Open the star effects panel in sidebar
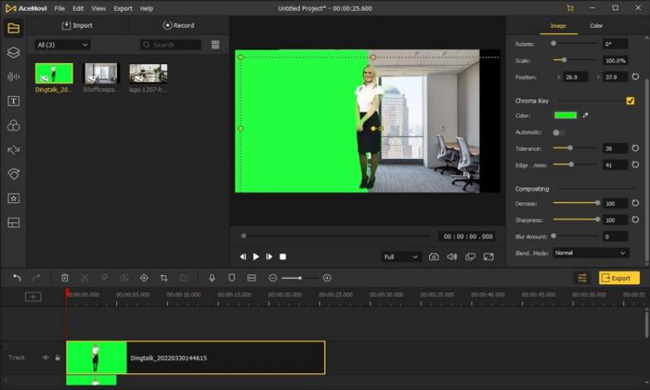Viewport: 650px width, 390px height. (13, 198)
